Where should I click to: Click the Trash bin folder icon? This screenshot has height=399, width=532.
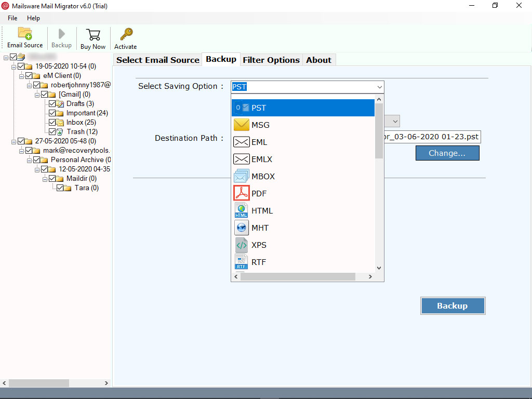coord(60,131)
